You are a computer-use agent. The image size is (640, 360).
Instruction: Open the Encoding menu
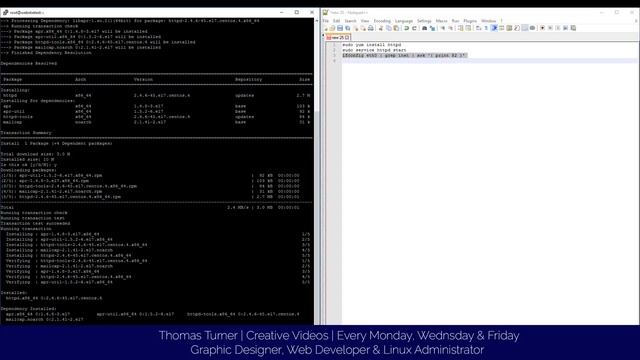(x=382, y=21)
